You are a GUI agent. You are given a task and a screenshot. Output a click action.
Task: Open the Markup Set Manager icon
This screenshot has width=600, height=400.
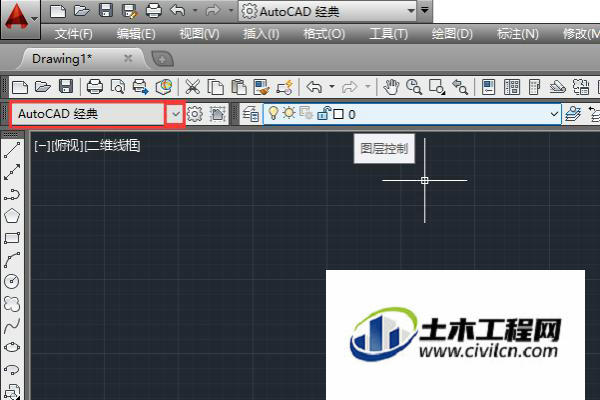[x=580, y=87]
